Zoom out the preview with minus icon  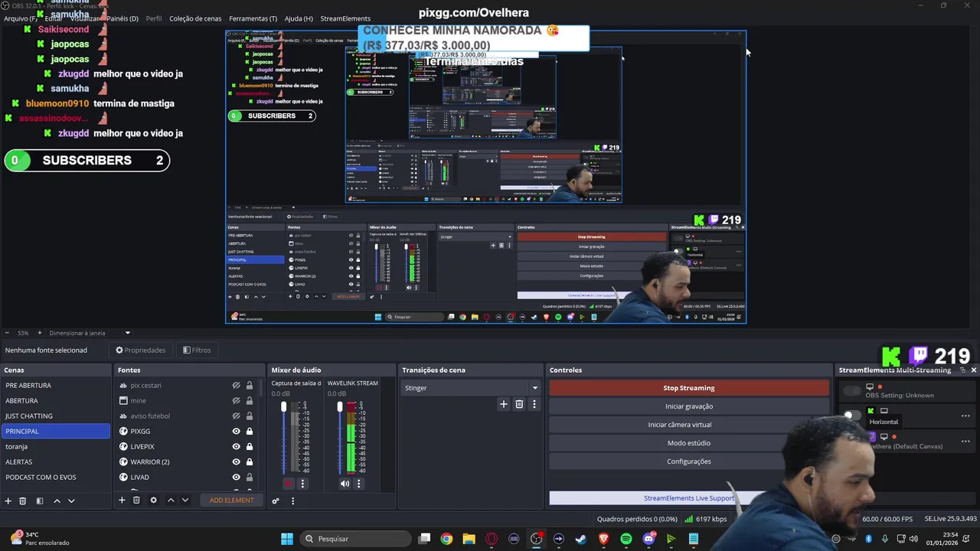coord(7,333)
